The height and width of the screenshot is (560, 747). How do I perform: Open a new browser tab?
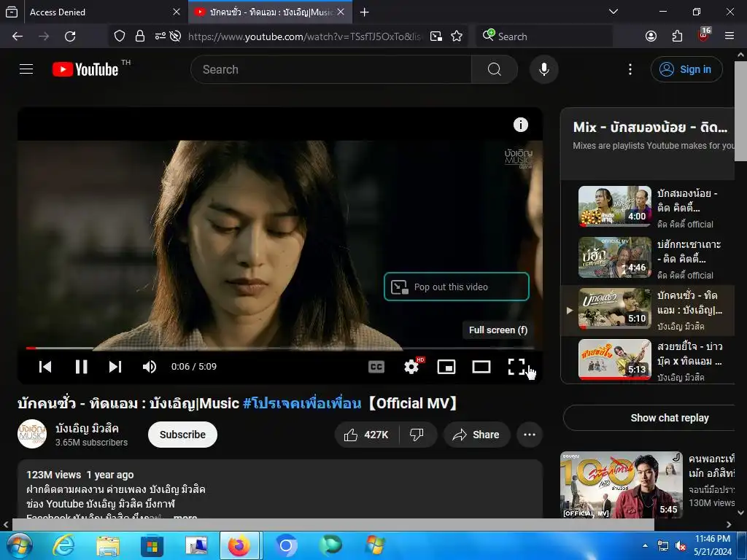point(365,12)
